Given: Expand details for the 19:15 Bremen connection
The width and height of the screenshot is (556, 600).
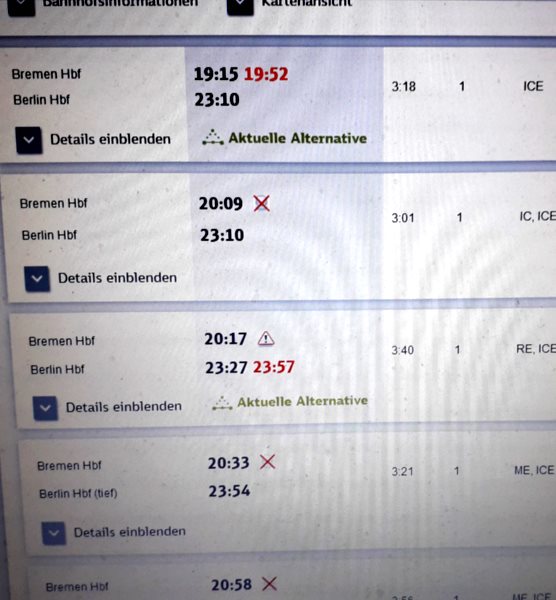Looking at the screenshot, I should tap(29, 140).
